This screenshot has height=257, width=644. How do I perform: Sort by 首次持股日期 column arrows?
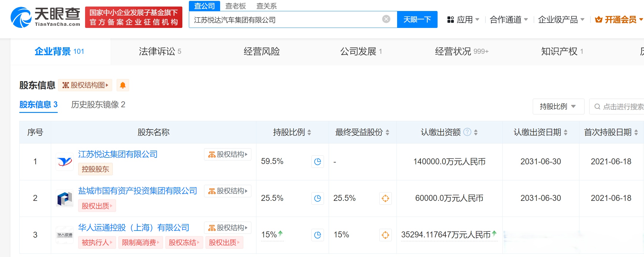[x=636, y=132]
